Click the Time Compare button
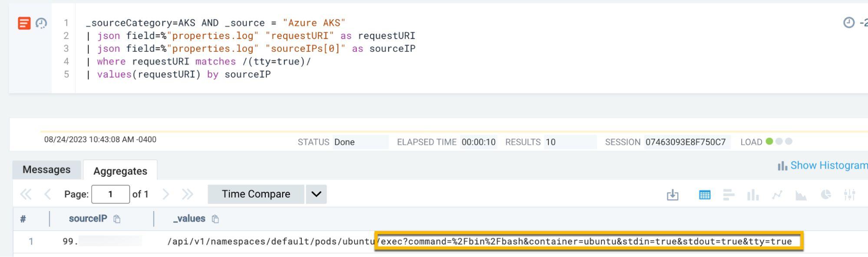Image resolution: width=868 pixels, height=257 pixels. pyautogui.click(x=256, y=194)
